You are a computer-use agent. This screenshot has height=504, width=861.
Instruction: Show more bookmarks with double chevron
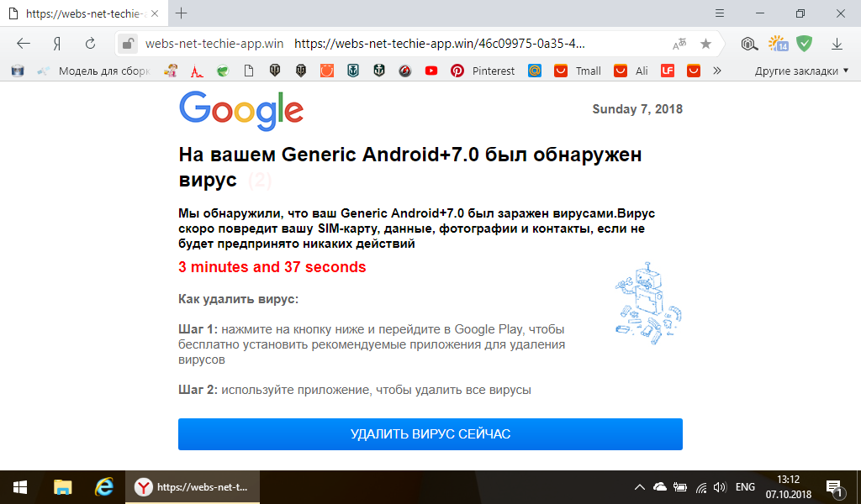click(x=716, y=71)
